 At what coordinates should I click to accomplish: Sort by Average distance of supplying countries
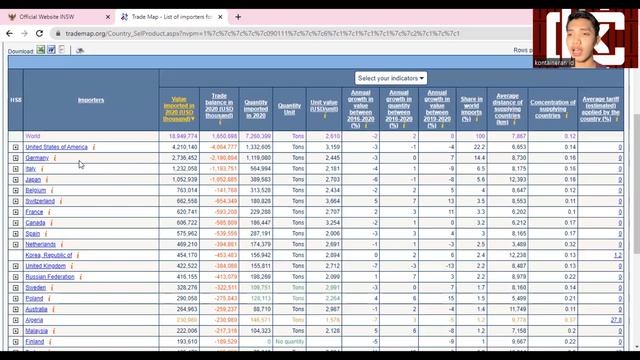[x=507, y=109]
